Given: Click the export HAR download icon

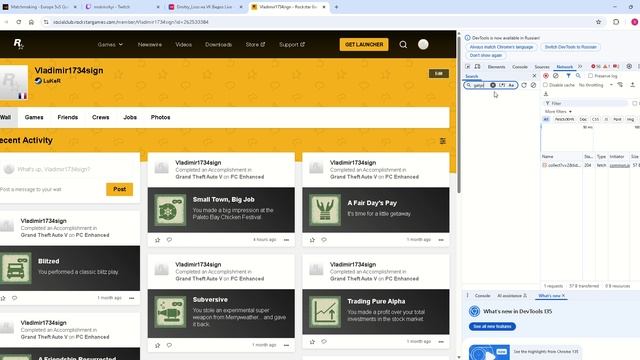Looking at the screenshot, I should pyautogui.click(x=546, y=94).
